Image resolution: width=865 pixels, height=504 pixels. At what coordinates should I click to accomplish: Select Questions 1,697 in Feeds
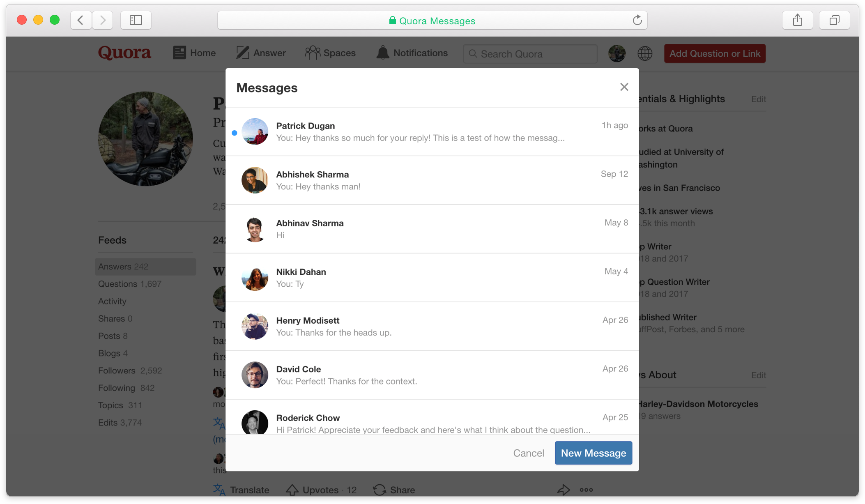click(130, 284)
